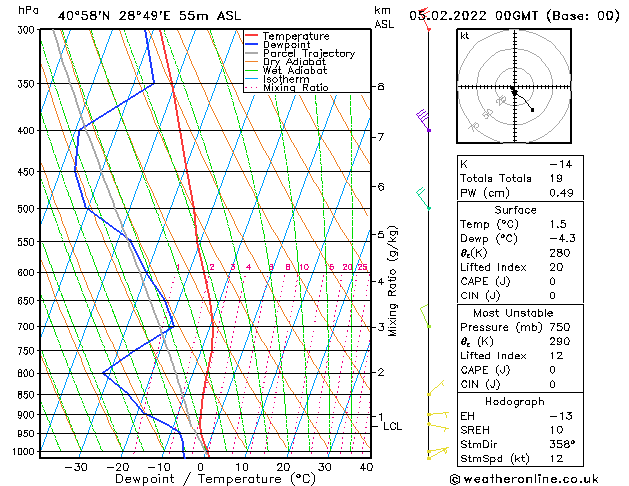
Task: Click the StmSpd (kt) value 12
Action: (x=556, y=458)
